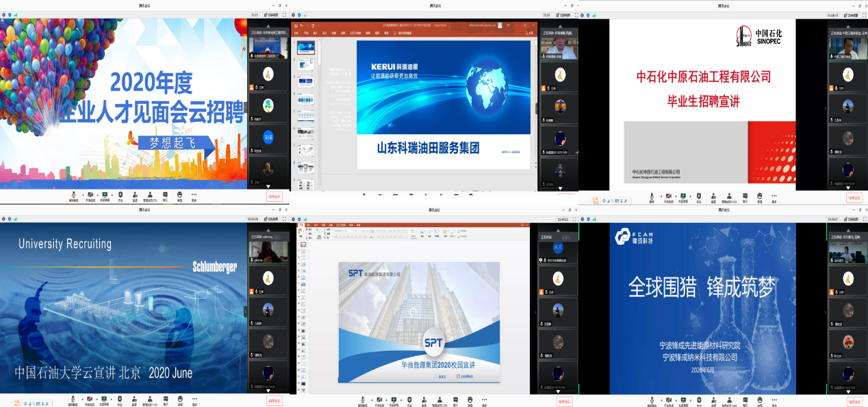Image resolution: width=868 pixels, height=407 pixels.
Task: Open the Design tab in Kerui PowerPoint ribbon
Action: point(324,32)
